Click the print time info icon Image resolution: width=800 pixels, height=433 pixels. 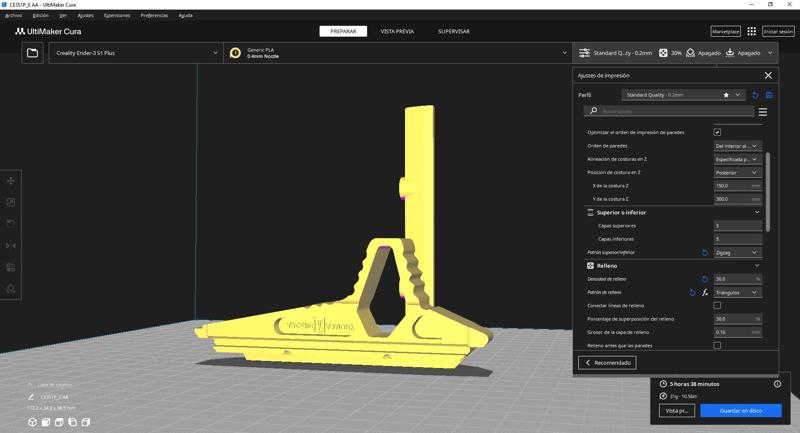(x=777, y=384)
